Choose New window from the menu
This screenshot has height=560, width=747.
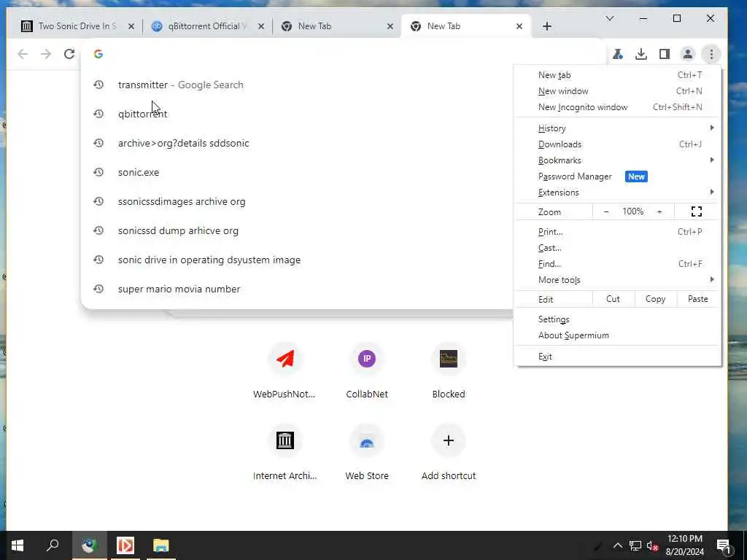[617, 91]
